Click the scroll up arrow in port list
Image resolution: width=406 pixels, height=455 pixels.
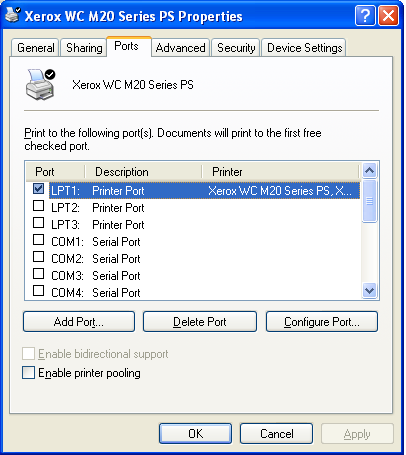tap(369, 171)
